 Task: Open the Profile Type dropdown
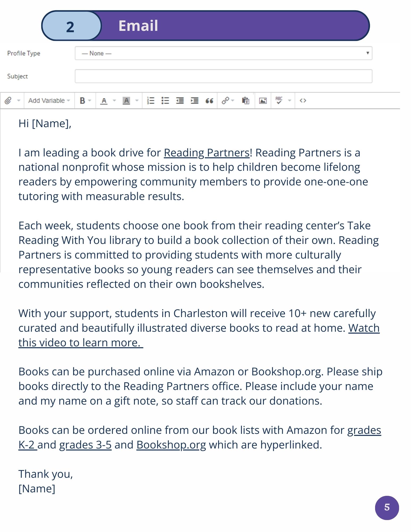click(x=223, y=53)
